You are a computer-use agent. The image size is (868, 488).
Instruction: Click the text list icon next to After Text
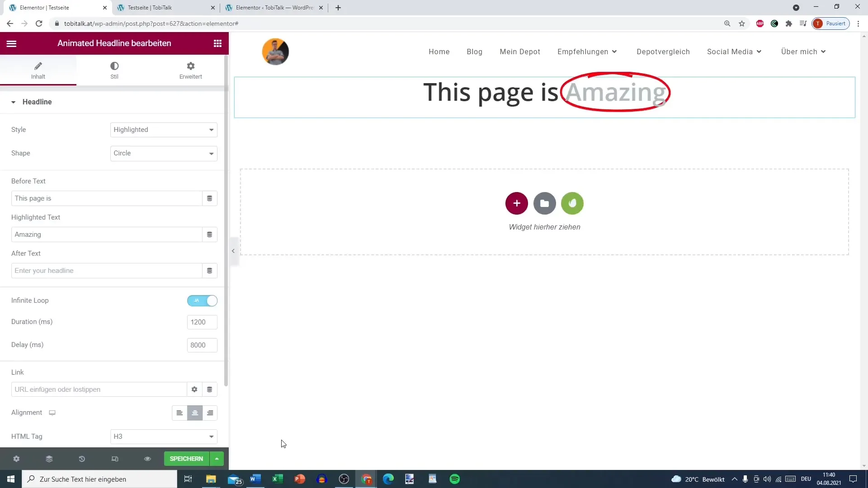209,271
